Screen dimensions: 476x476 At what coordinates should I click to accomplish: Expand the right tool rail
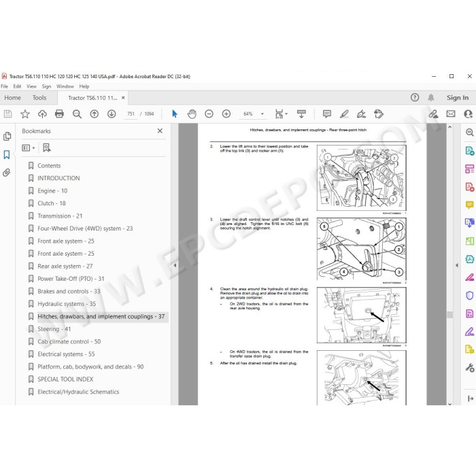coord(471,398)
